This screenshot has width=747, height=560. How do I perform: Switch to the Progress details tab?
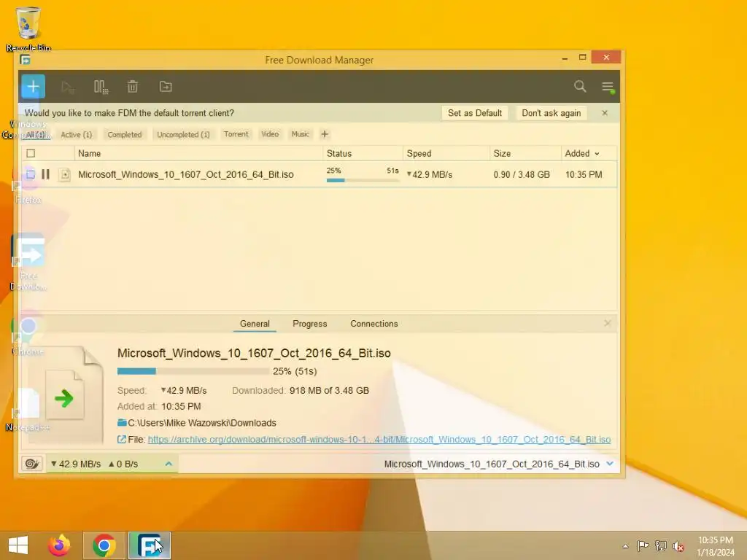click(x=309, y=324)
